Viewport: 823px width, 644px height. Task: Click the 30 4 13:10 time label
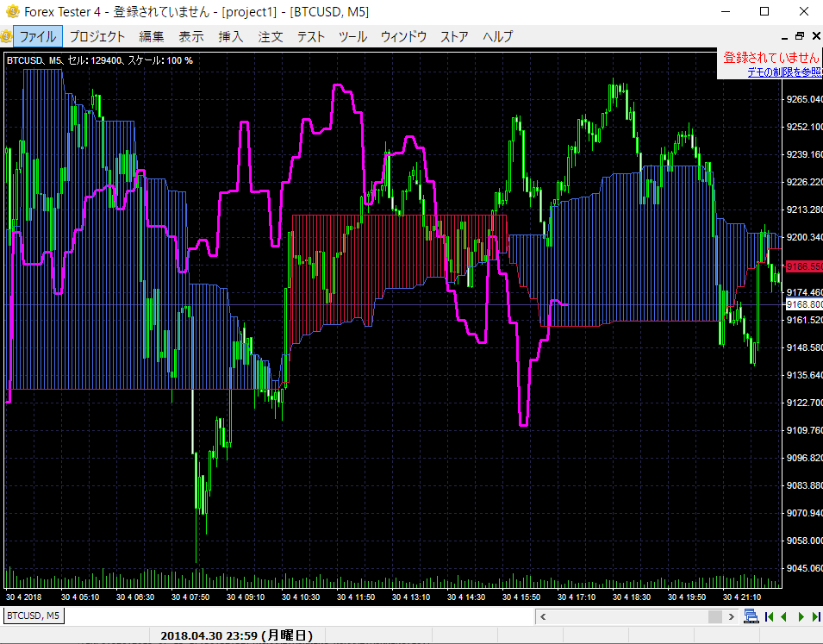(411, 597)
